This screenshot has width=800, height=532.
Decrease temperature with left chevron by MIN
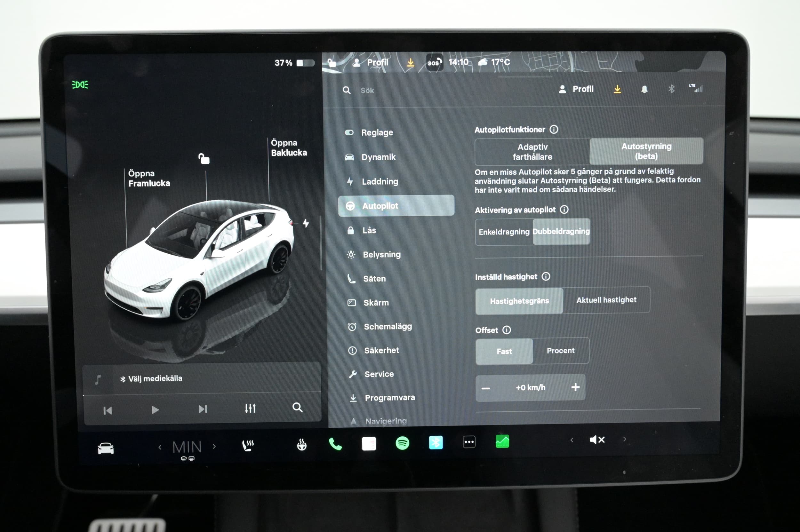pyautogui.click(x=160, y=447)
